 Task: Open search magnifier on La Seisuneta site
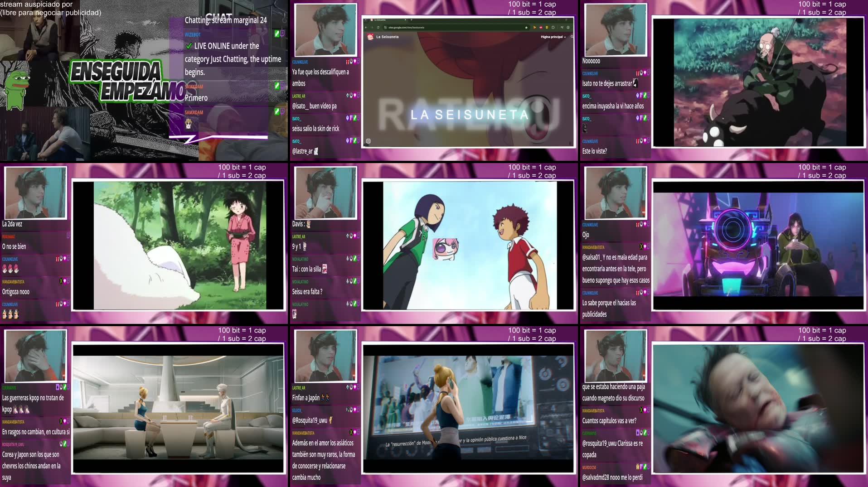coord(572,37)
